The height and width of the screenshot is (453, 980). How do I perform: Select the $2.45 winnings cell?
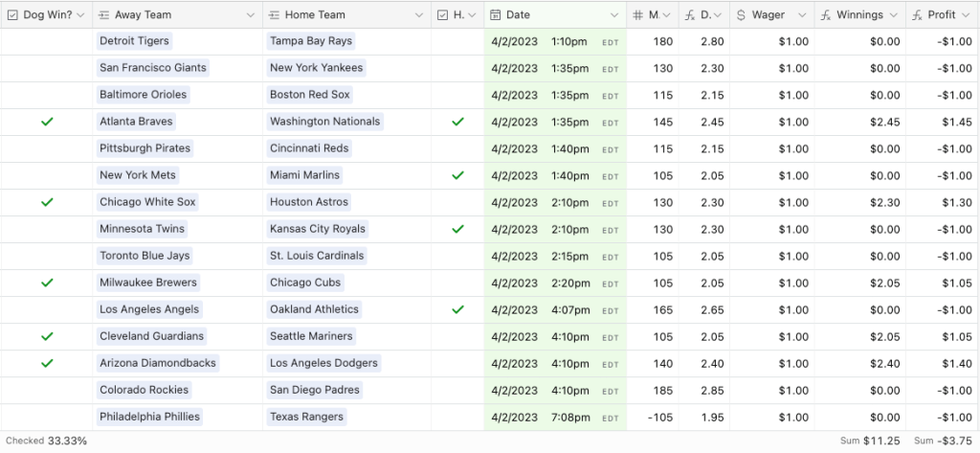coord(859,122)
